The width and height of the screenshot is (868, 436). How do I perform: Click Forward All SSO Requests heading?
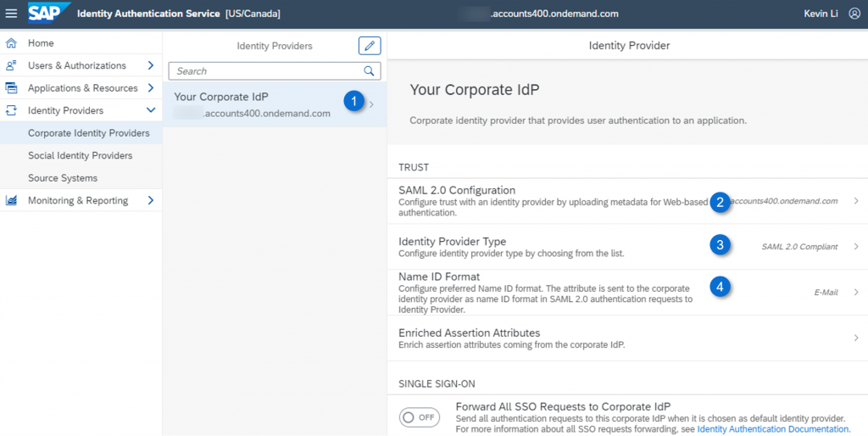[x=564, y=406]
